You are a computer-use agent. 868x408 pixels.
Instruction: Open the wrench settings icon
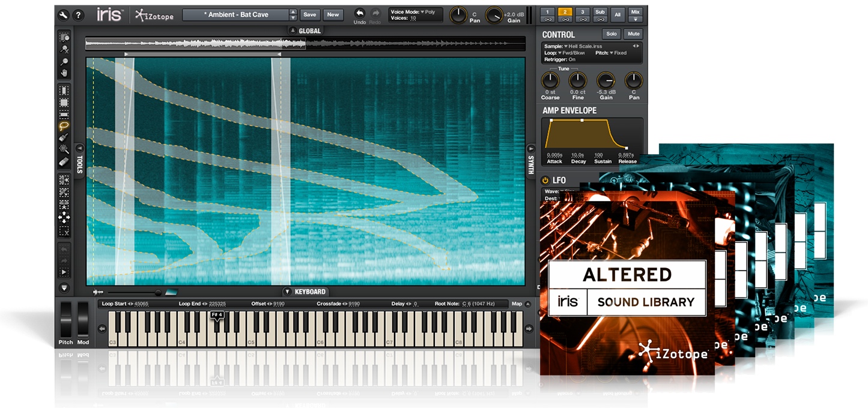[x=63, y=15]
